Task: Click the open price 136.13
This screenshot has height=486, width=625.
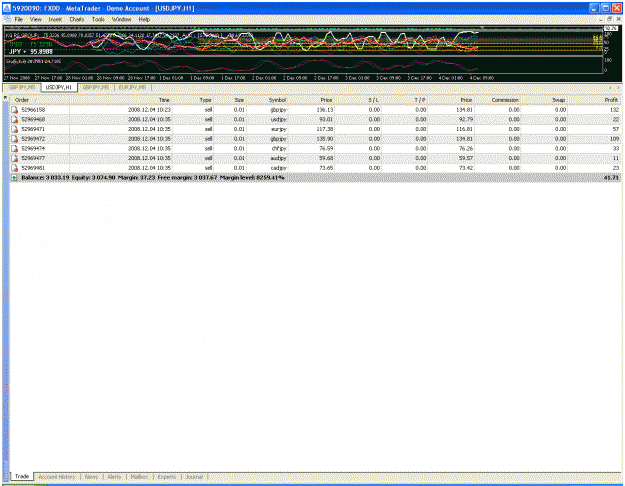Action: (x=324, y=110)
